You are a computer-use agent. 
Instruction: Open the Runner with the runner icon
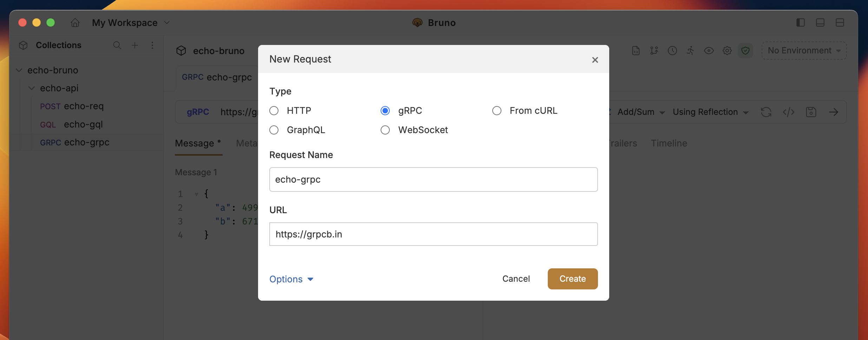pos(690,51)
